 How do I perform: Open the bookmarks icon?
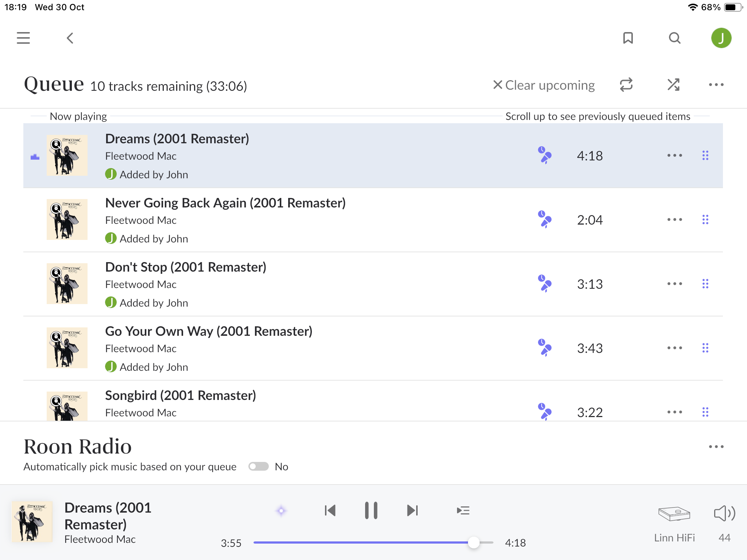628,38
